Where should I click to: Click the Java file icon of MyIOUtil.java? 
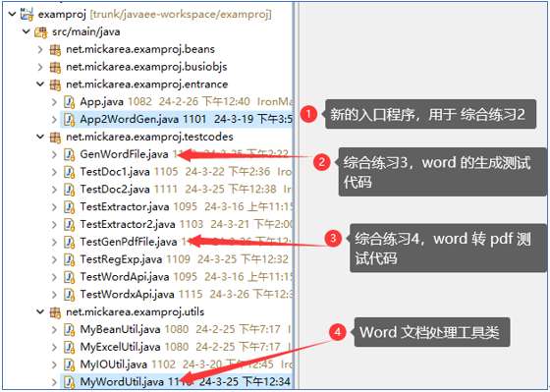click(70, 364)
